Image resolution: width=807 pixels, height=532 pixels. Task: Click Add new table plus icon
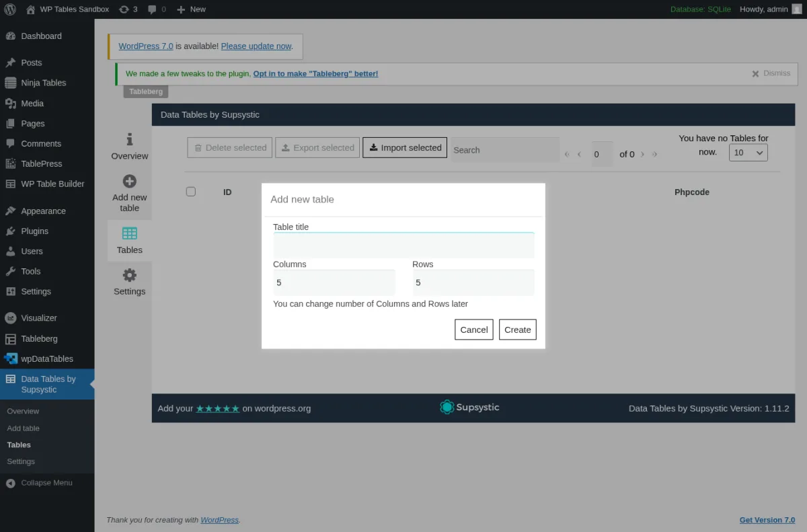[130, 181]
